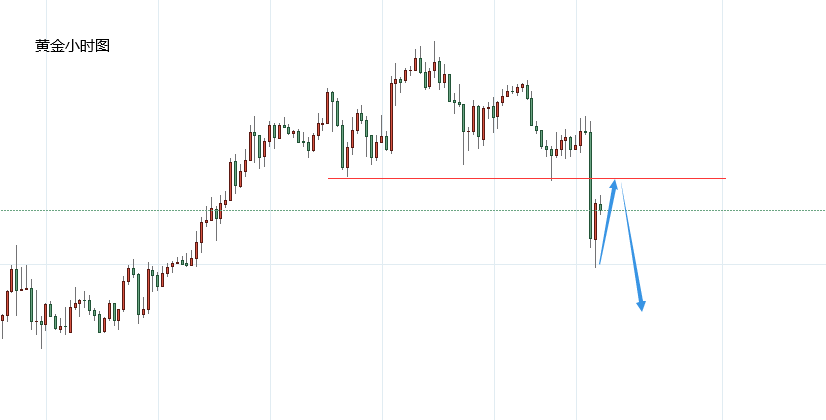Click the right end of the red line
This screenshot has width=826, height=420.
(723, 178)
